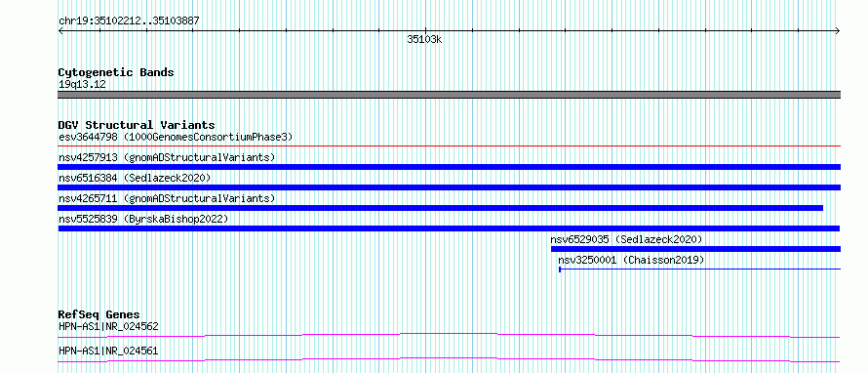Click the chr19:35102212..35103887 coordinate label
The image size is (868, 373).
coord(129,21)
